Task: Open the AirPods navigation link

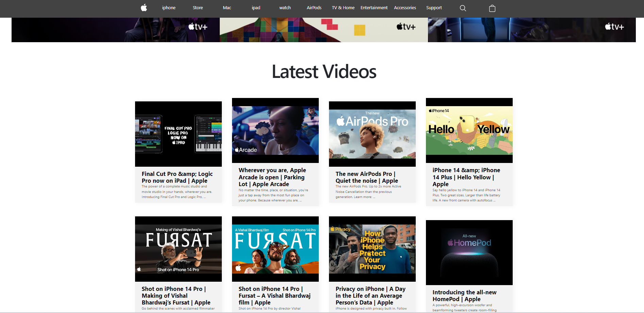Action: [314, 8]
